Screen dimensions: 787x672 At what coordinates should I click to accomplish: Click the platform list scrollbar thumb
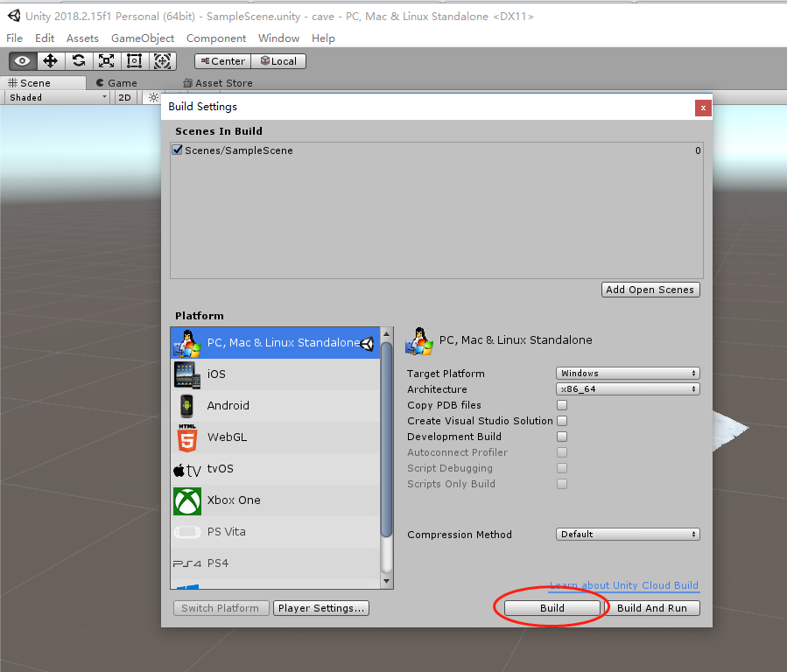point(386,440)
